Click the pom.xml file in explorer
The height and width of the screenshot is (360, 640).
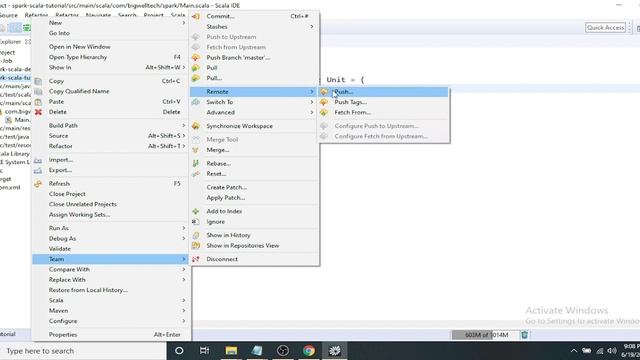[x=11, y=187]
